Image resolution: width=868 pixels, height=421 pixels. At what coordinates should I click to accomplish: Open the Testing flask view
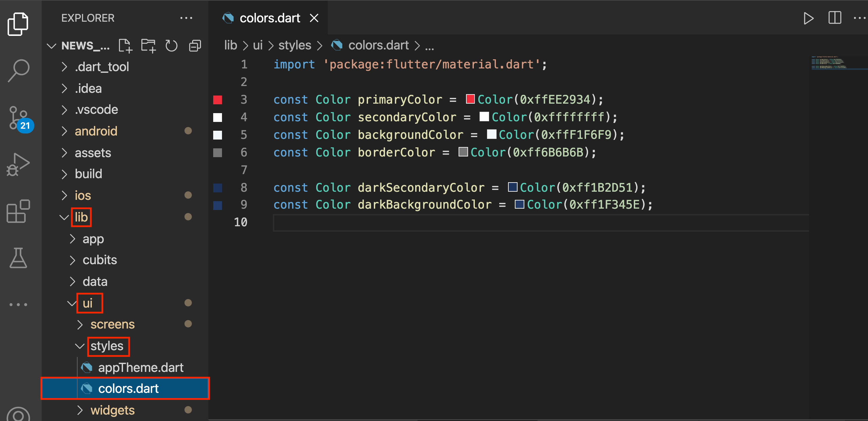[19, 258]
